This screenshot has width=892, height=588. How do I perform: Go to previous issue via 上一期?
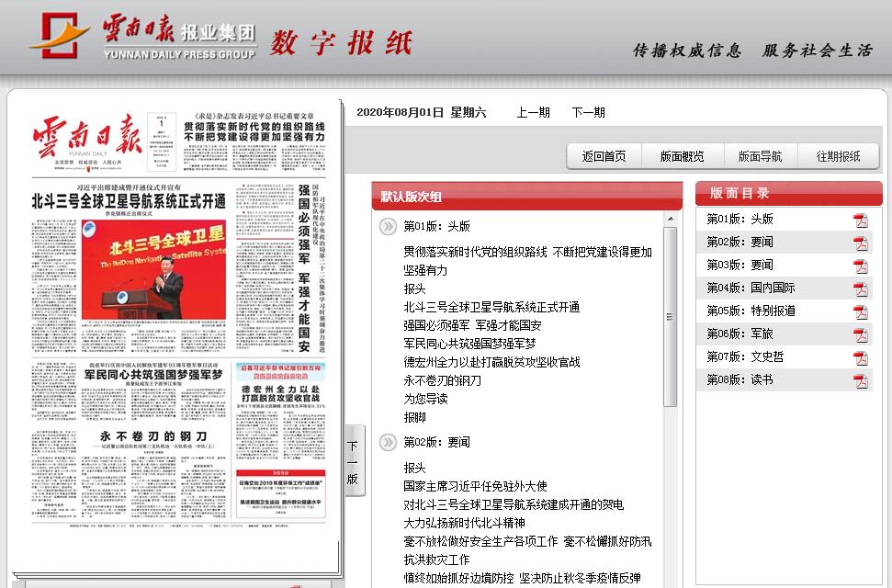tap(533, 112)
